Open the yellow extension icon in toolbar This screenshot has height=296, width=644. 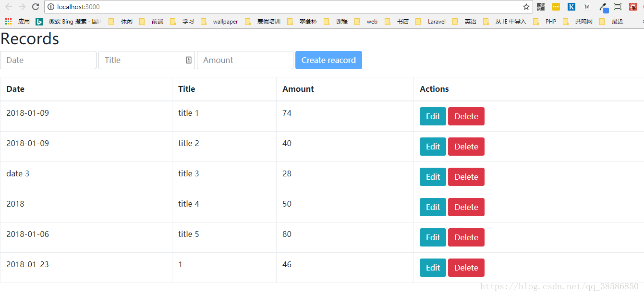[x=556, y=7]
